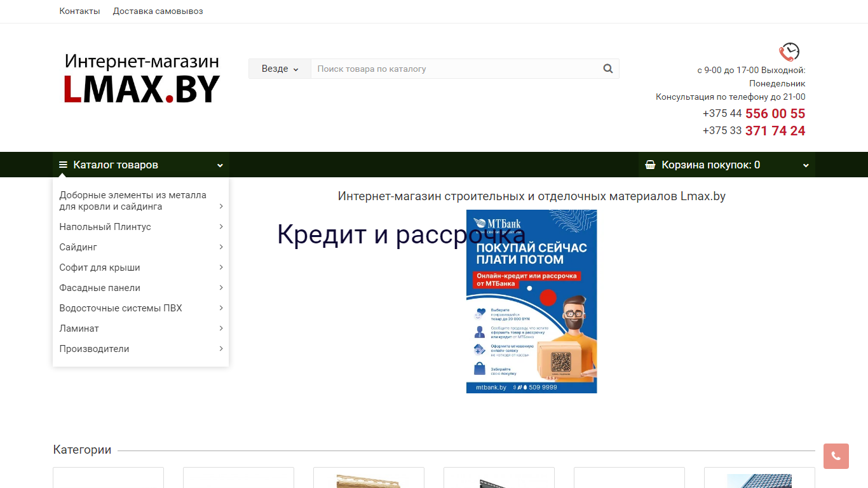
Task: Expand arrow next to Производители
Action: point(220,348)
